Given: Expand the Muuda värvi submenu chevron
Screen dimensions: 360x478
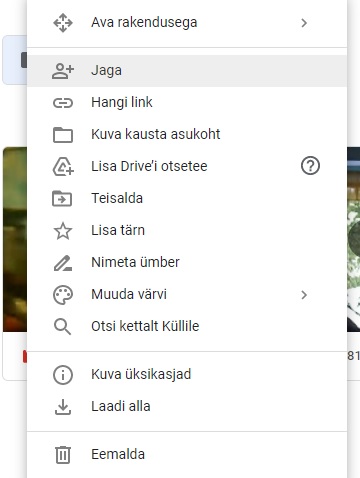Looking at the screenshot, I should [304, 295].
